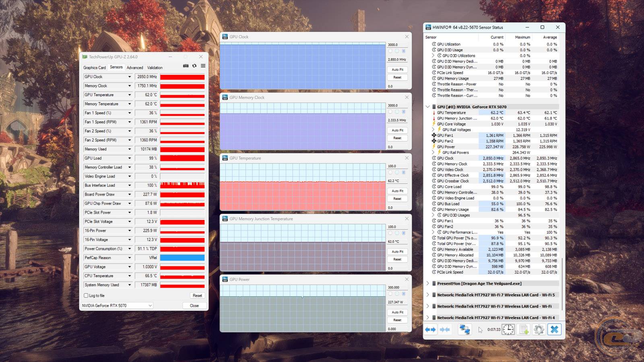
Task: Click lightning icon beside GPU Core Voltage
Action: click(434, 124)
